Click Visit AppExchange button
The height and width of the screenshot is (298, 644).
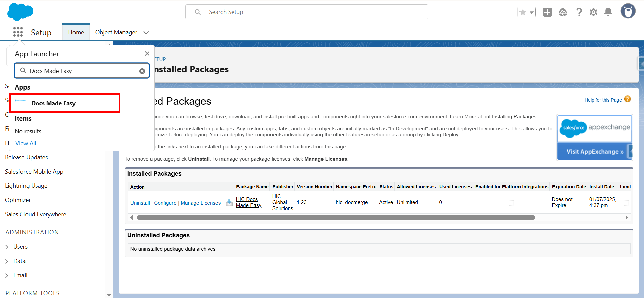pyautogui.click(x=595, y=152)
